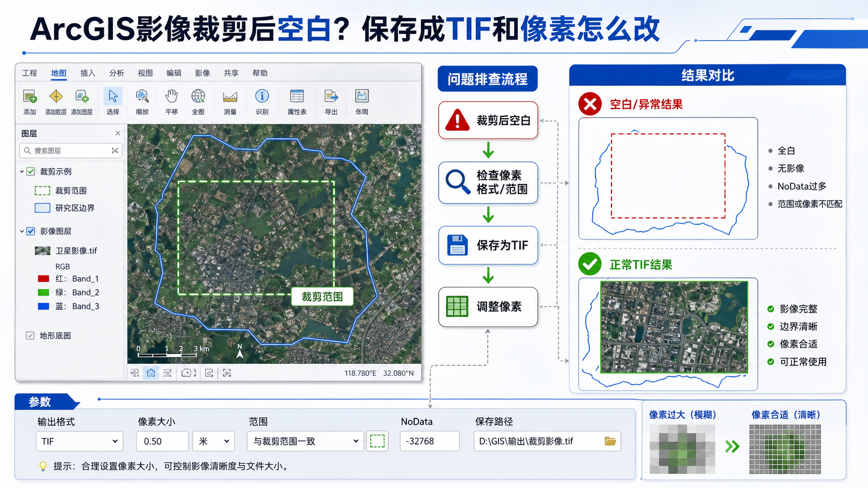The width and height of the screenshot is (868, 488).
Task: Click the 全图 globe icon
Action: pos(198,96)
